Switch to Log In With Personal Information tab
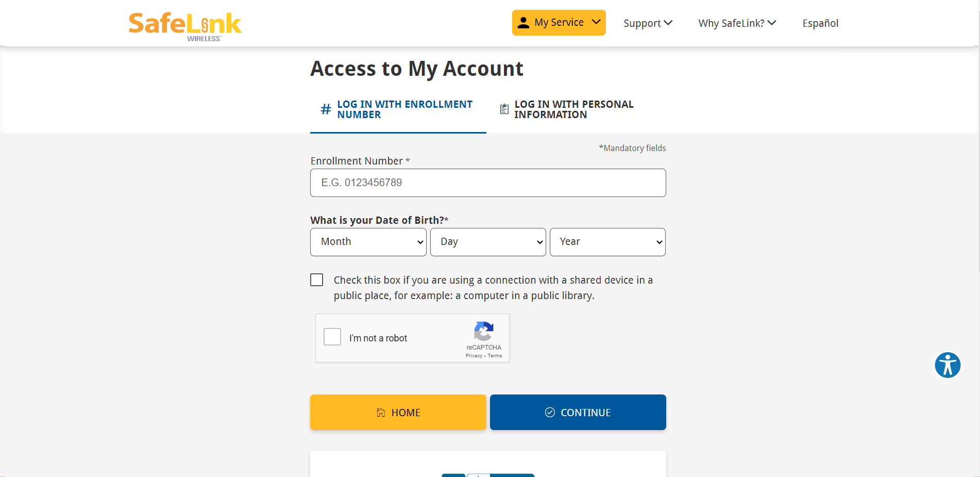The width and height of the screenshot is (980, 477). tap(573, 109)
